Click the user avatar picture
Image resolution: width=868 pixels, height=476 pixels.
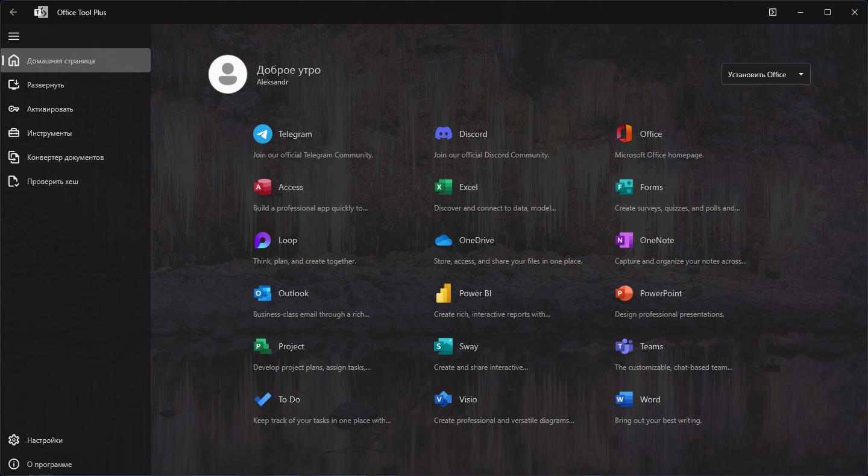(228, 74)
